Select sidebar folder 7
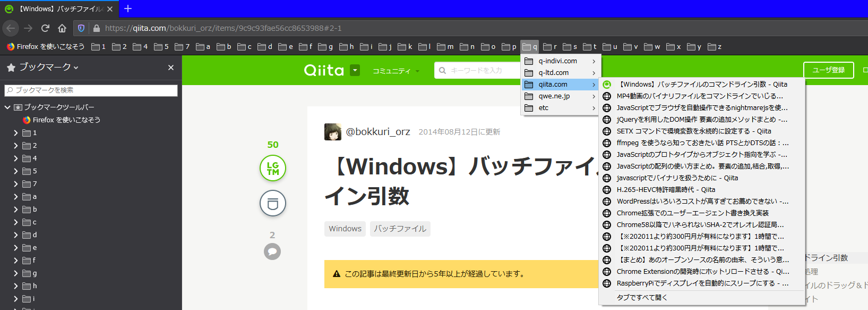This screenshot has width=868, height=310. coord(30,184)
